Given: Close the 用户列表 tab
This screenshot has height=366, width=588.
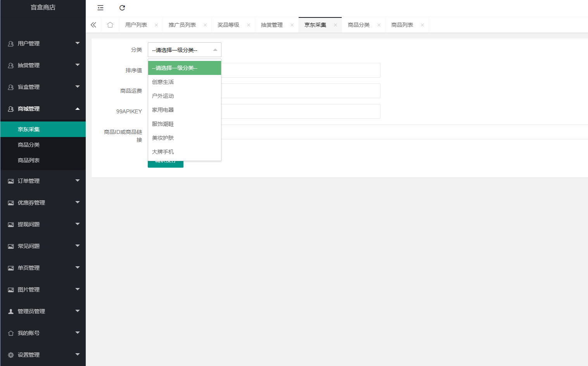Looking at the screenshot, I should tap(156, 25).
